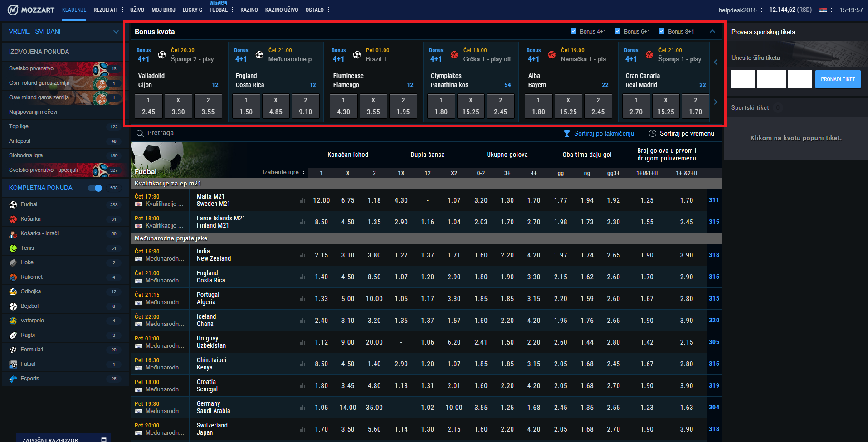The height and width of the screenshot is (442, 868).
Task: Open clock icon for sort by time
Action: click(x=653, y=133)
